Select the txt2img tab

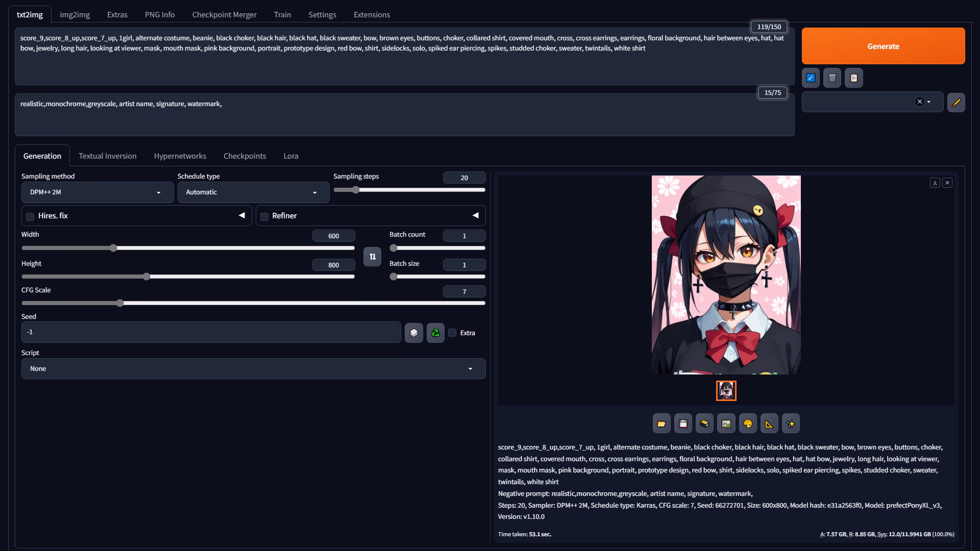(x=30, y=14)
